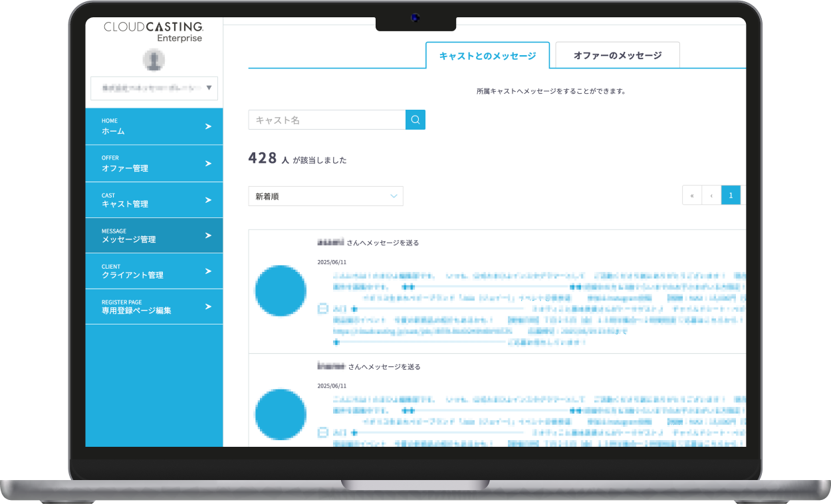831x504 pixels.
Task: Select page 1 in the pagination
Action: tap(731, 195)
